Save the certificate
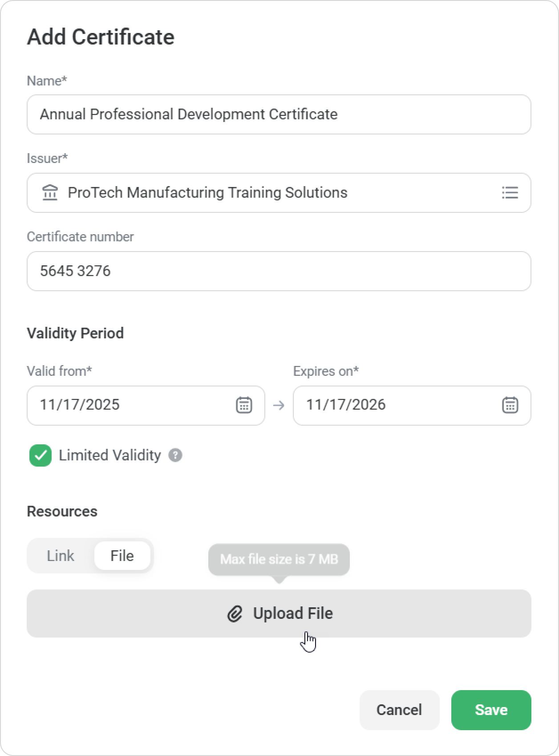This screenshot has width=559, height=756. pos(491,710)
